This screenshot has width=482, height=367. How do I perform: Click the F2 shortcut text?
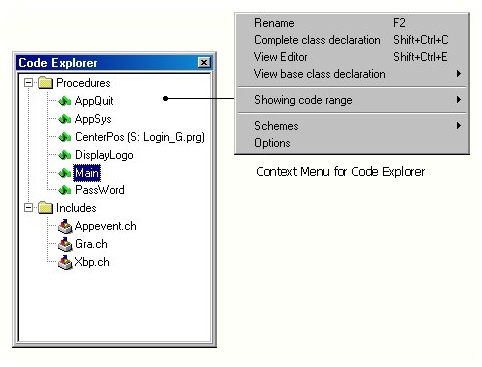[x=399, y=23]
